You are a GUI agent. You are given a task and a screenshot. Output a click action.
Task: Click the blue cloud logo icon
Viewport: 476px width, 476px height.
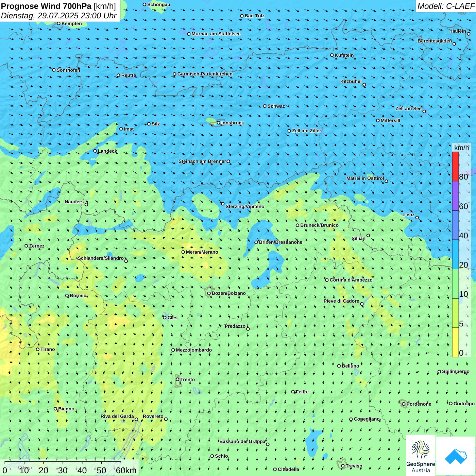tap(456, 456)
